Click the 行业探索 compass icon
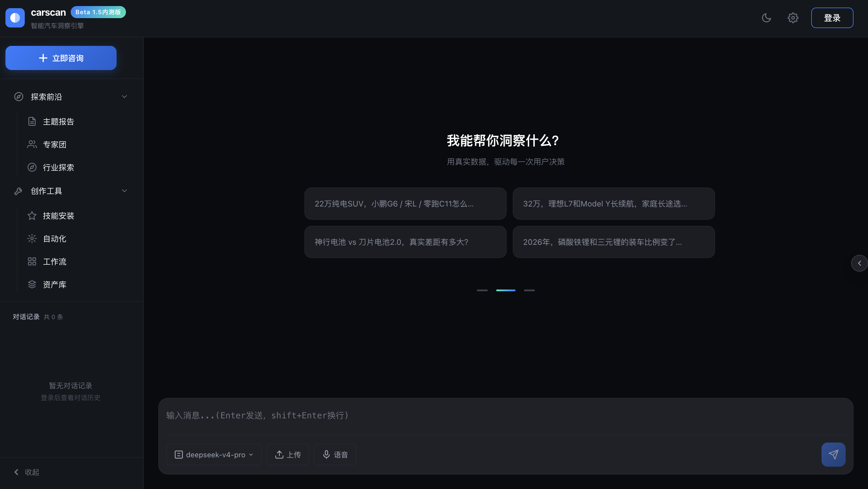This screenshot has width=868, height=489. click(x=32, y=168)
